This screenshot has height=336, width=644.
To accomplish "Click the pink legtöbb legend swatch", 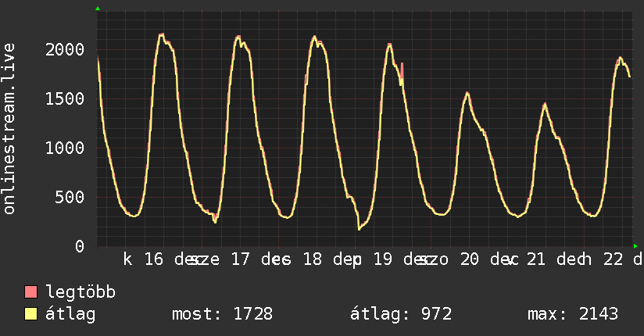I will point(30,291).
